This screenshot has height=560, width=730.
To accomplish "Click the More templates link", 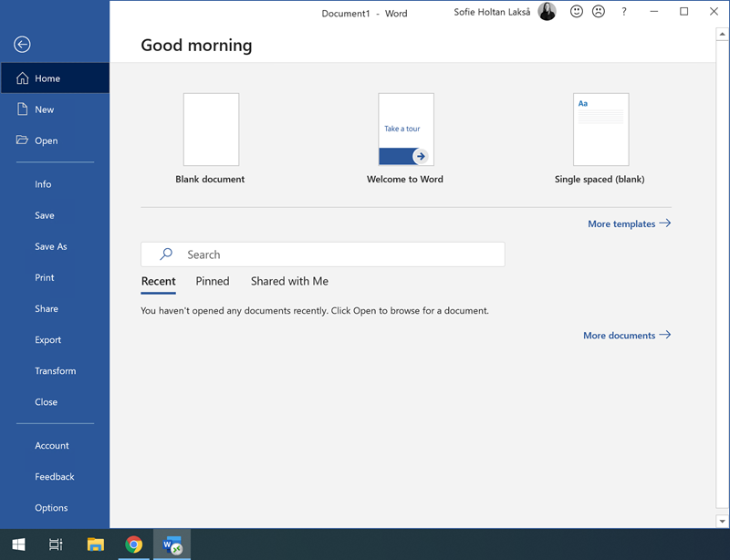I will click(629, 223).
